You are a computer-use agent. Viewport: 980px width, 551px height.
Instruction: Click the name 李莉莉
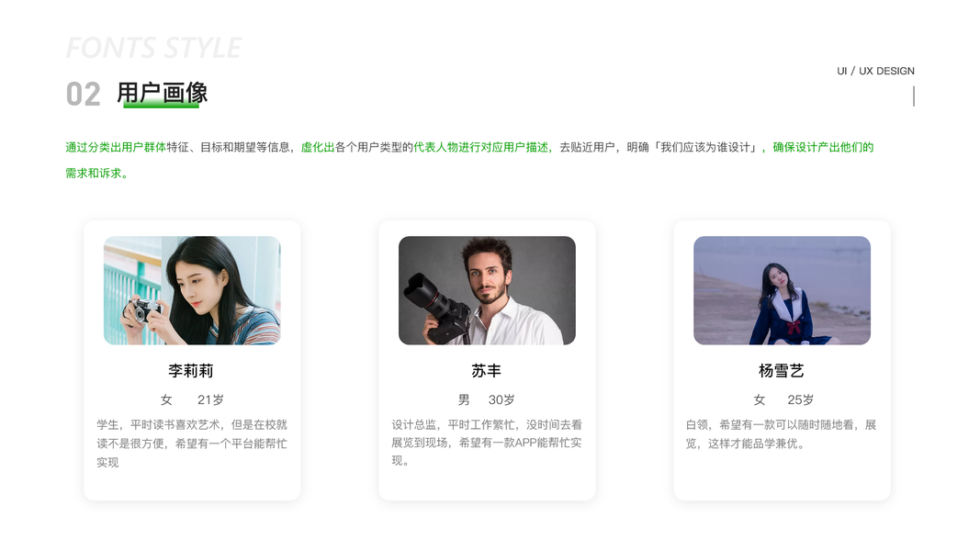click(x=191, y=371)
